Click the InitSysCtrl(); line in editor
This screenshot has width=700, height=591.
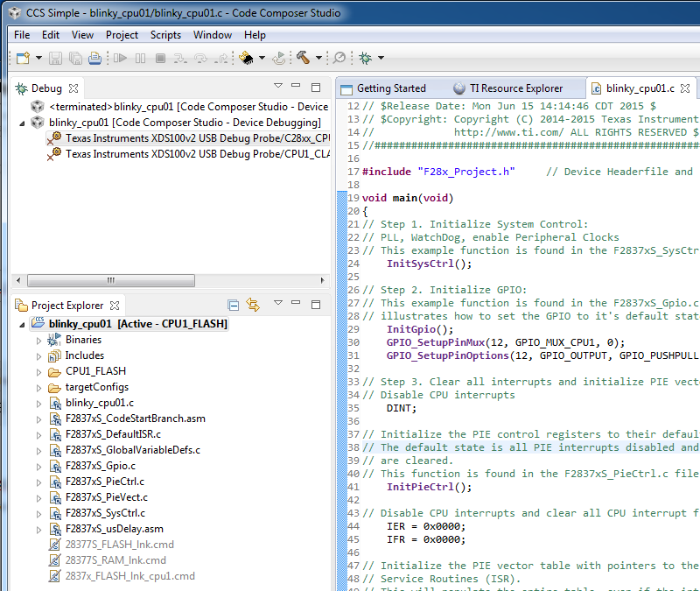[x=429, y=264]
